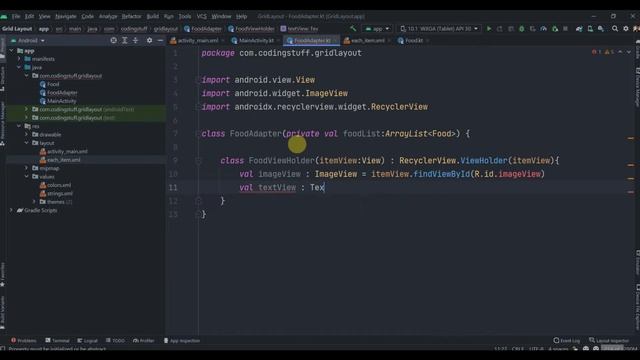Select activity_main.xml in the project tree

(67, 151)
